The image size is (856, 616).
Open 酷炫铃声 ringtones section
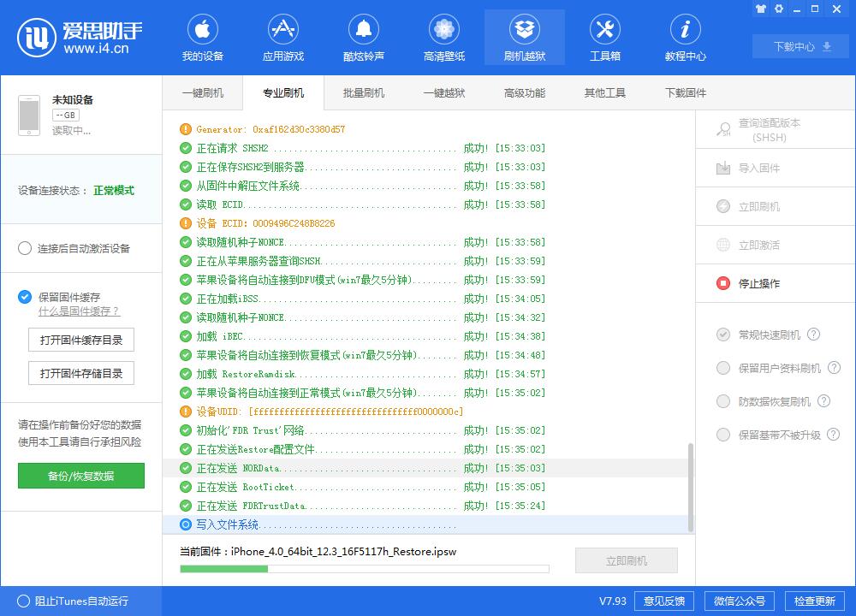(x=364, y=38)
